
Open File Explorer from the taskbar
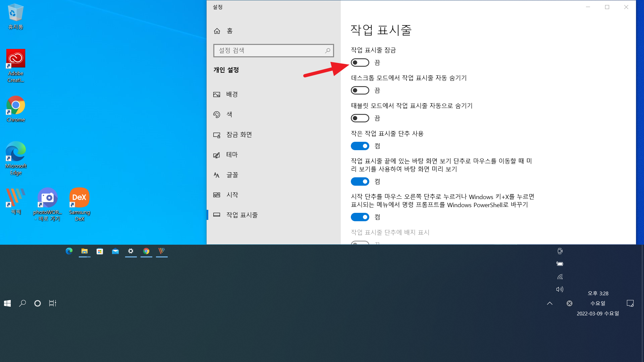[x=85, y=251]
